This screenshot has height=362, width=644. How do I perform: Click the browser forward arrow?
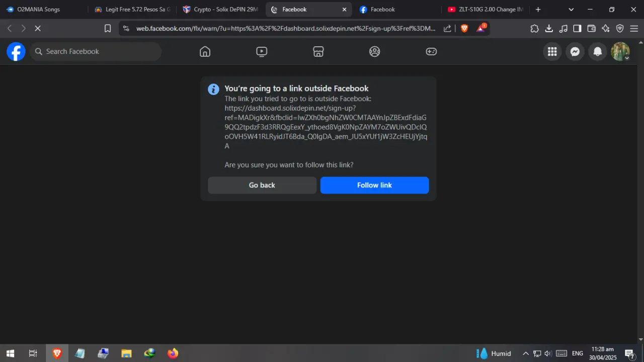23,29
